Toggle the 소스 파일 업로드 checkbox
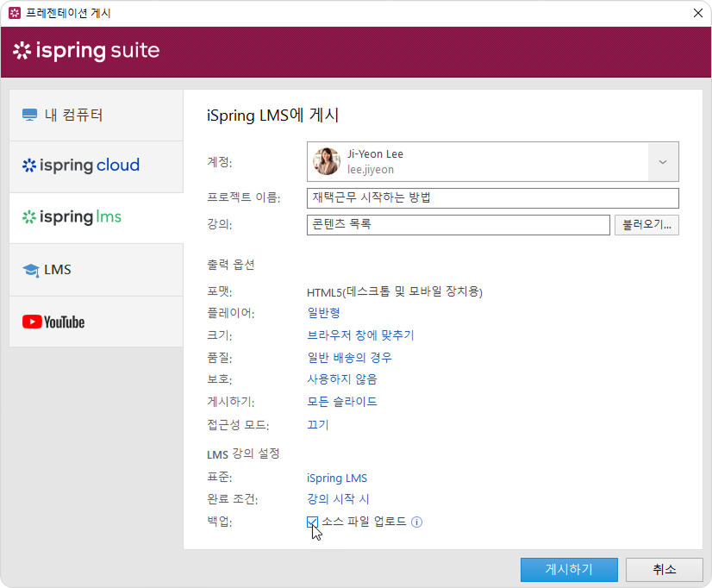Viewport: 712px width, 588px height. 312,522
